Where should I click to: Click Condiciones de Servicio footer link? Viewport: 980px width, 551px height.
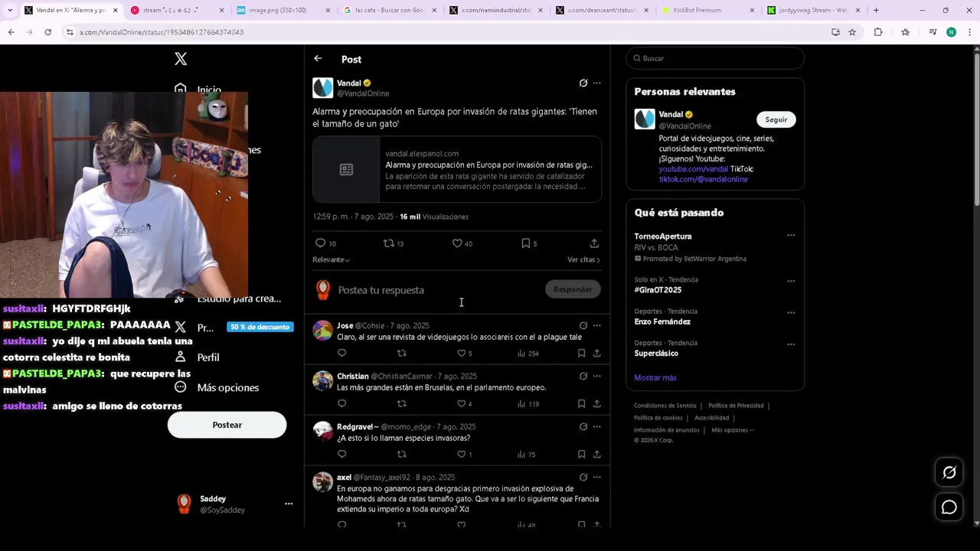(x=665, y=406)
